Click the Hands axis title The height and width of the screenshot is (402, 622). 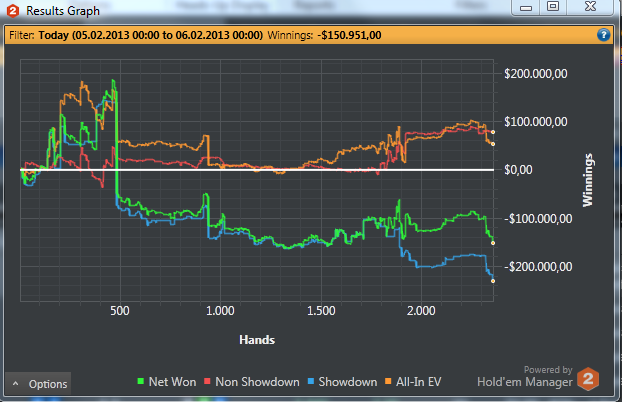pyautogui.click(x=257, y=340)
